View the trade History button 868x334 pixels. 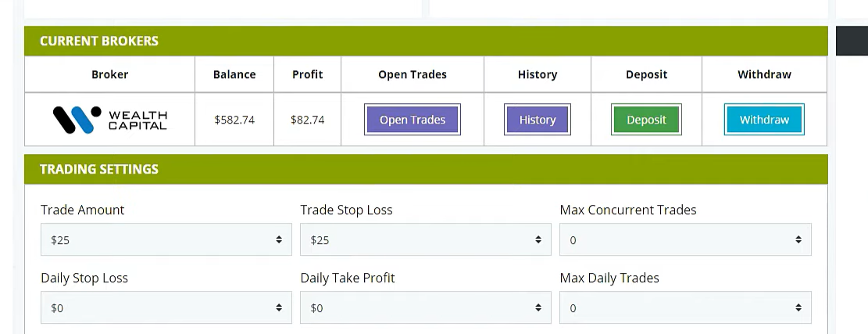537,120
